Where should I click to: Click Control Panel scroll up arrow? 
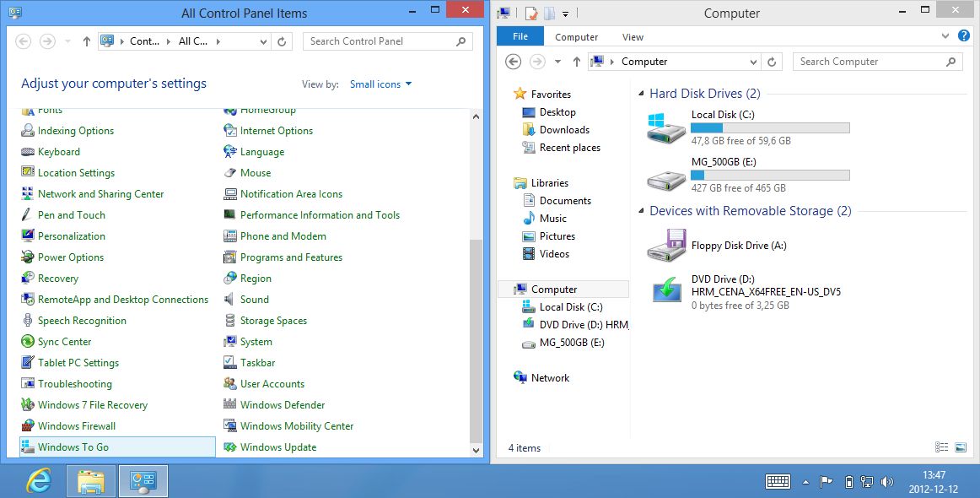coord(477,116)
